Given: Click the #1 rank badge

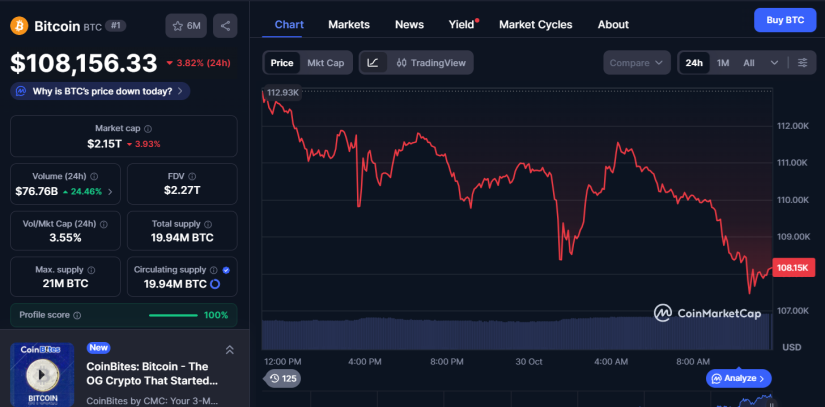Looking at the screenshot, I should tap(115, 25).
